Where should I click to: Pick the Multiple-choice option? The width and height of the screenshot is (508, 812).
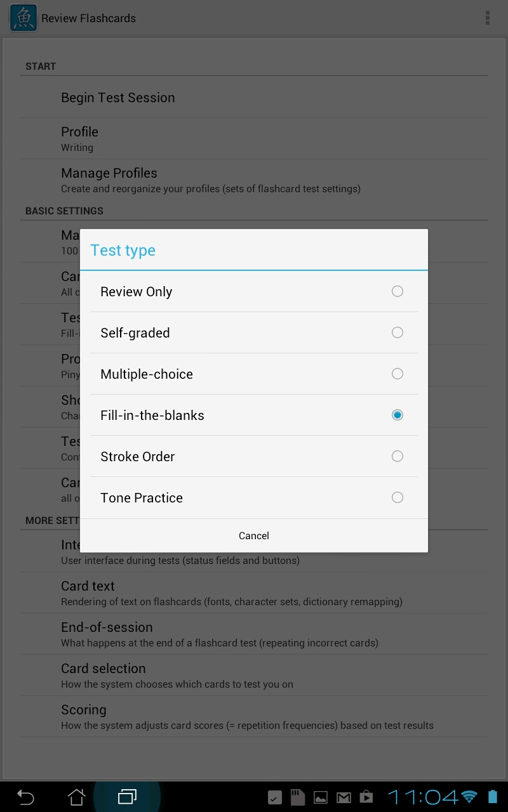(x=254, y=374)
